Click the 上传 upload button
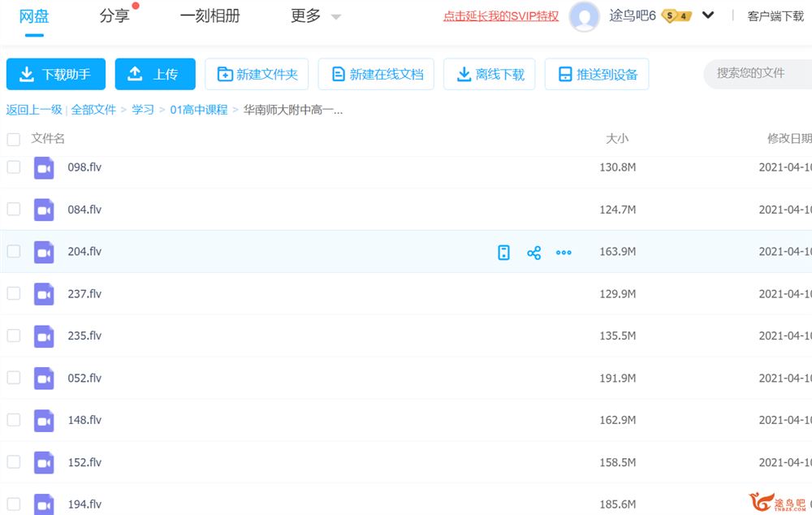 click(155, 74)
